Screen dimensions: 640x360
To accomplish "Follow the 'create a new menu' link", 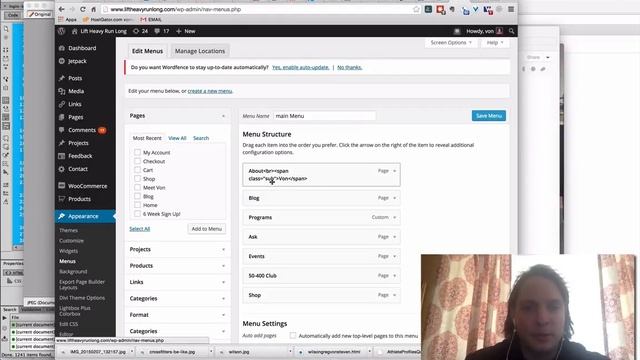I will [x=210, y=91].
